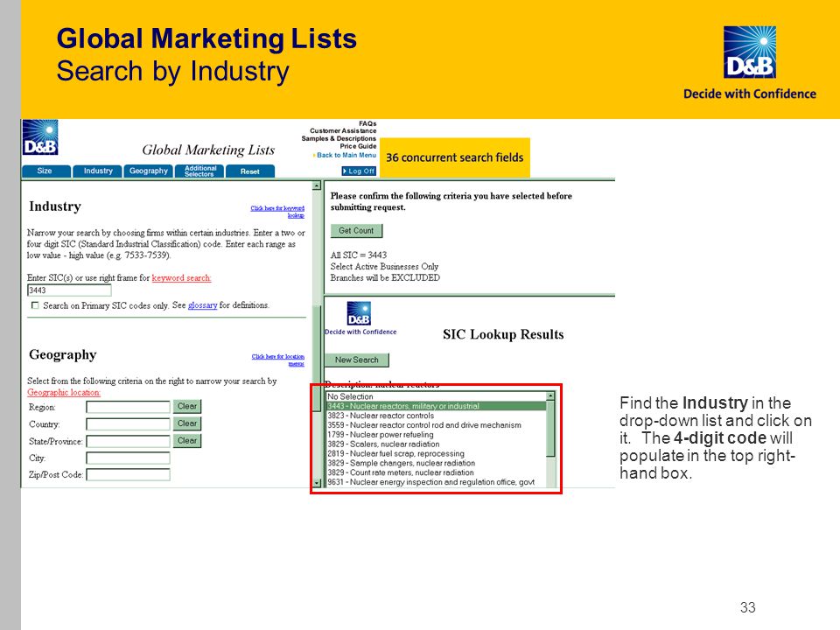The height and width of the screenshot is (630, 840).
Task: Open the red keyword search link
Action: click(x=182, y=278)
